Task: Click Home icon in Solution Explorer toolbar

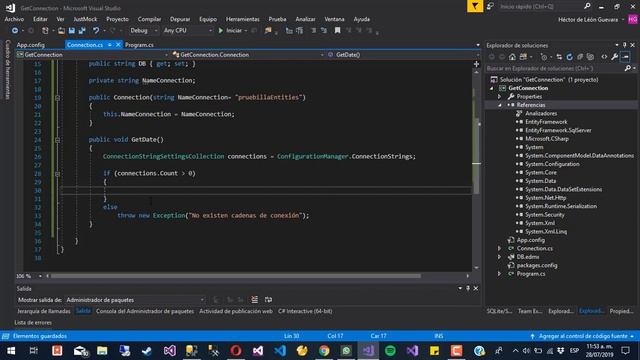Action: click(x=512, y=57)
